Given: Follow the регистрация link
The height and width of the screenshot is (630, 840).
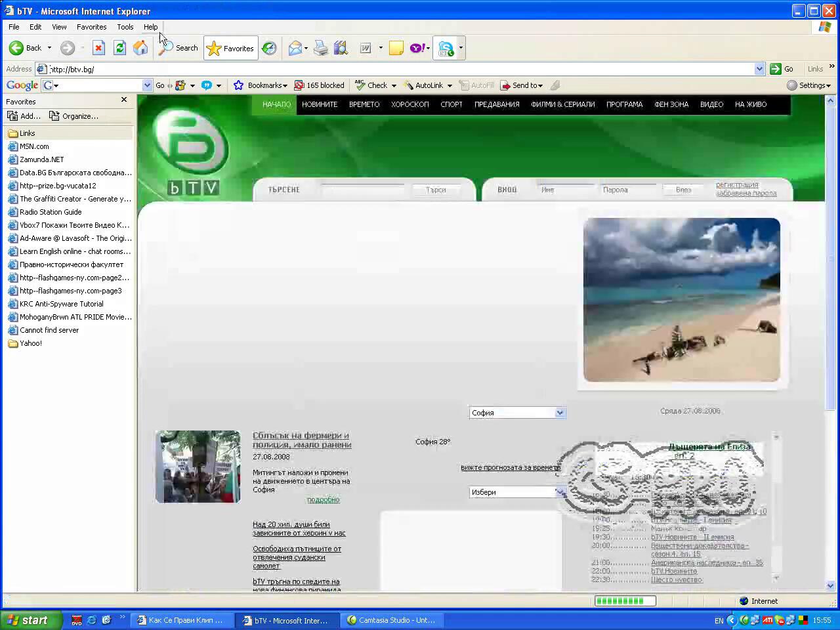Looking at the screenshot, I should click(x=737, y=185).
